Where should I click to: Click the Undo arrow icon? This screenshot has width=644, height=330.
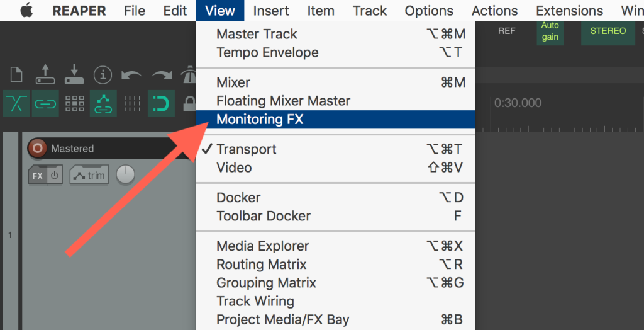131,76
